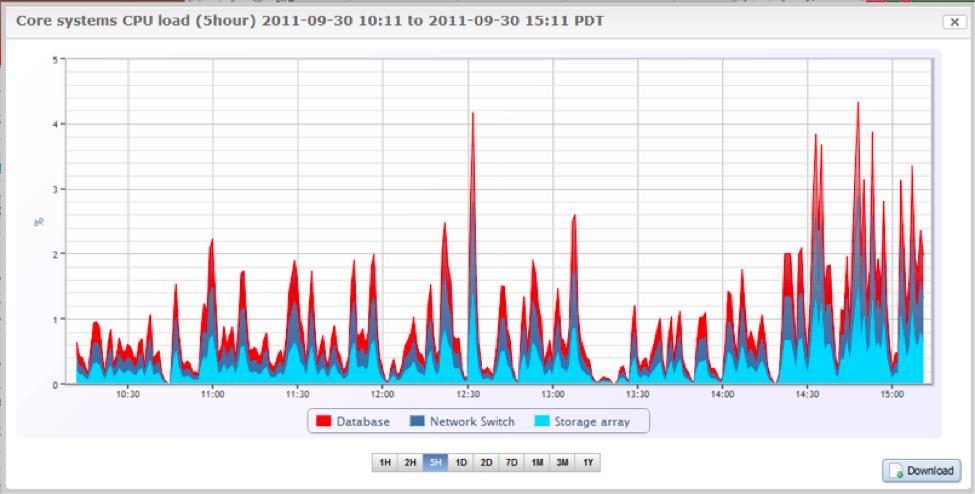Screen dimensions: 975x494
Task: Click the Database legend label
Action: click(363, 422)
